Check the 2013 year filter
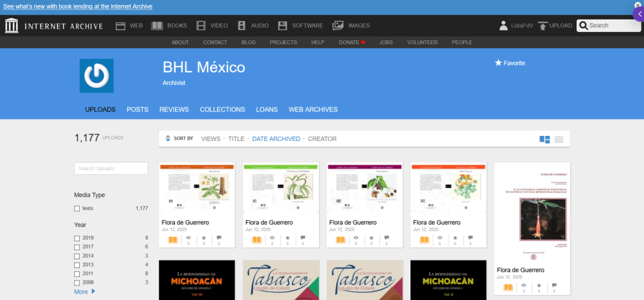This screenshot has height=300, width=644. tap(77, 265)
